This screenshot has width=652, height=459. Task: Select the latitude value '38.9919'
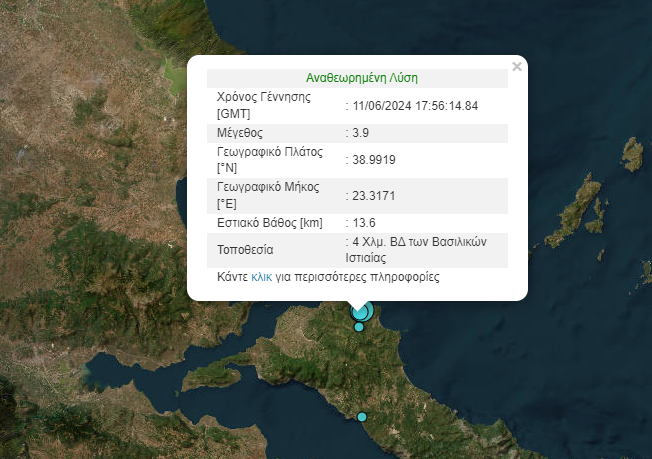(374, 160)
